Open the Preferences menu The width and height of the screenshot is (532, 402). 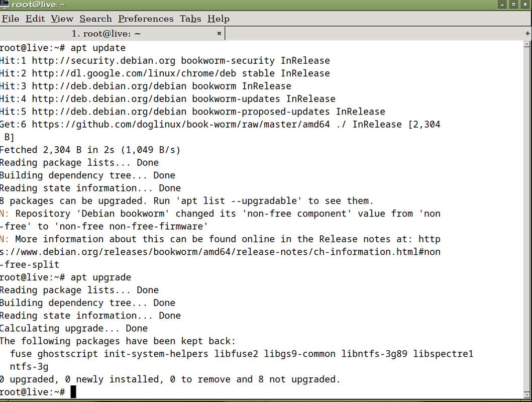click(x=146, y=19)
